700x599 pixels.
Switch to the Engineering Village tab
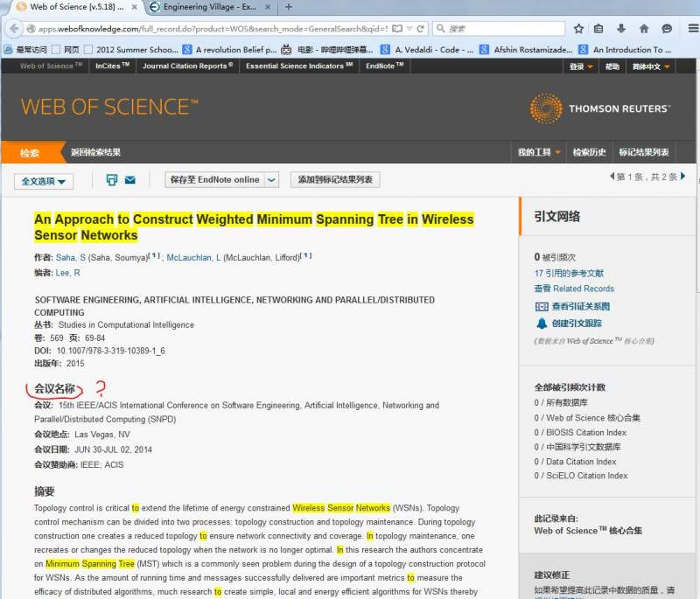coord(210,7)
